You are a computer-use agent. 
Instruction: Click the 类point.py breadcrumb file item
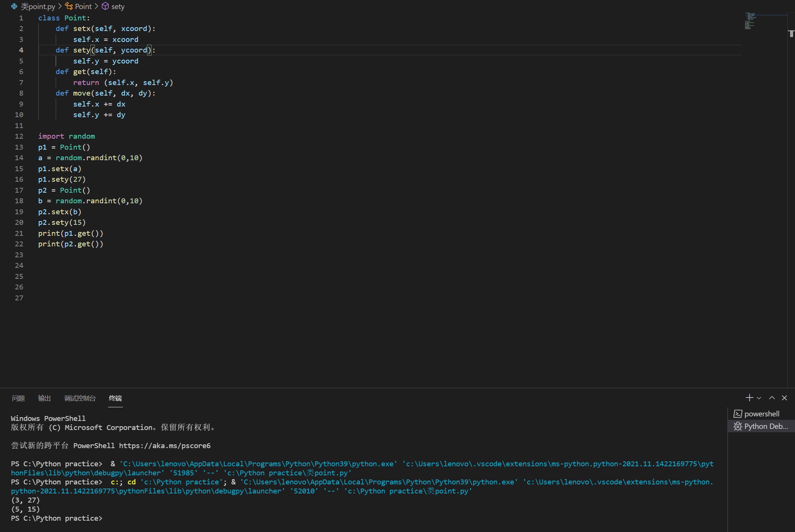(x=38, y=6)
